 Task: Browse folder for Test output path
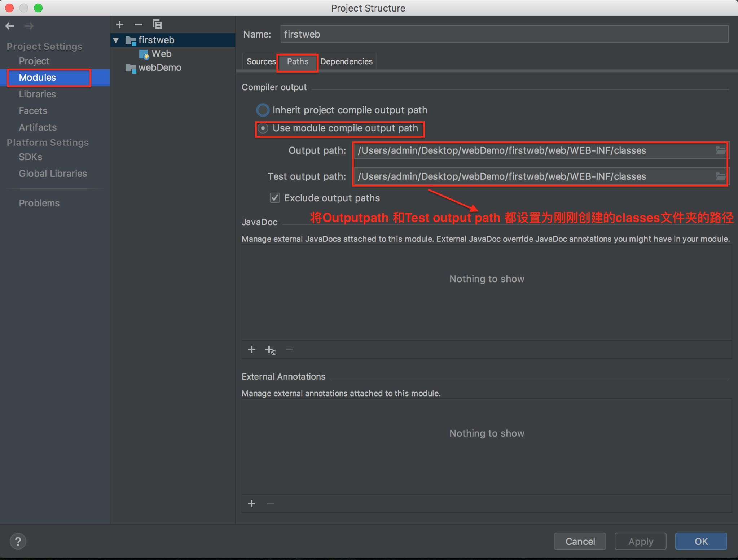coord(720,176)
